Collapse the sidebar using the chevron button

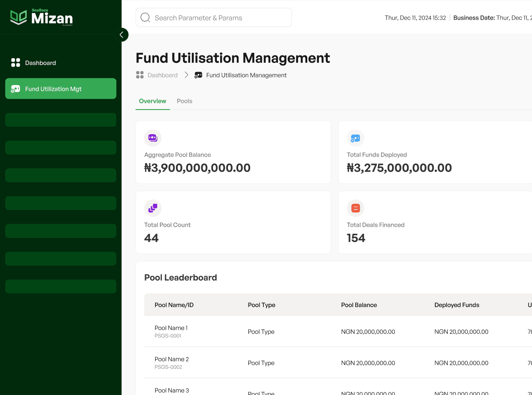click(121, 35)
